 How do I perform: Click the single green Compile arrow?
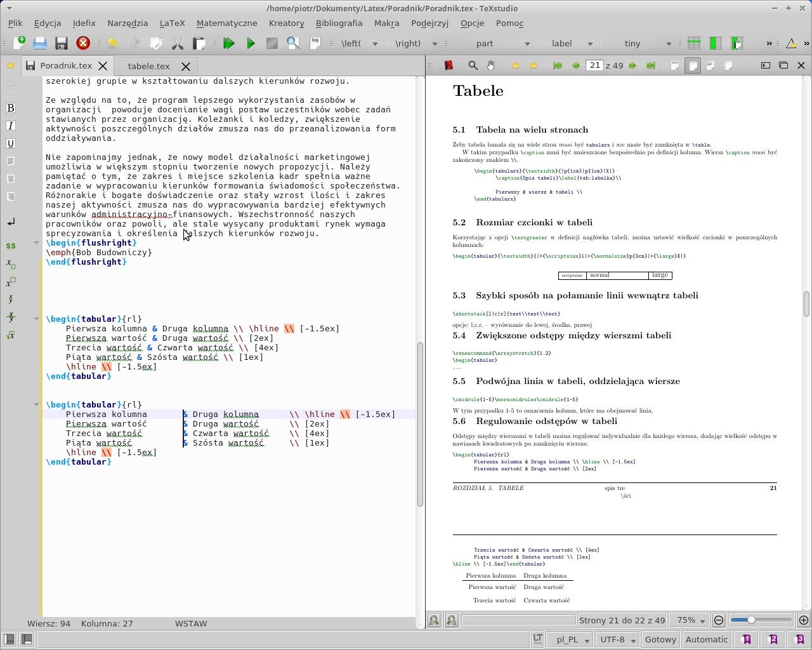point(251,43)
